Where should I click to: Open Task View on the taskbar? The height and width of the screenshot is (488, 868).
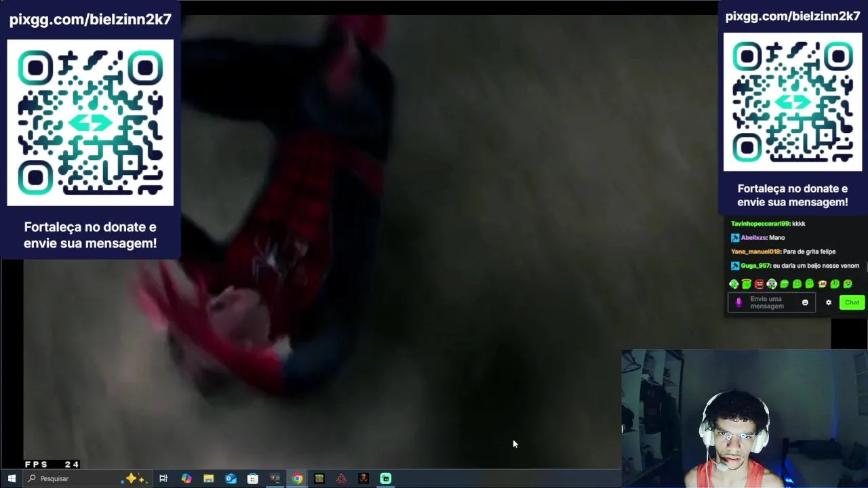(x=163, y=479)
